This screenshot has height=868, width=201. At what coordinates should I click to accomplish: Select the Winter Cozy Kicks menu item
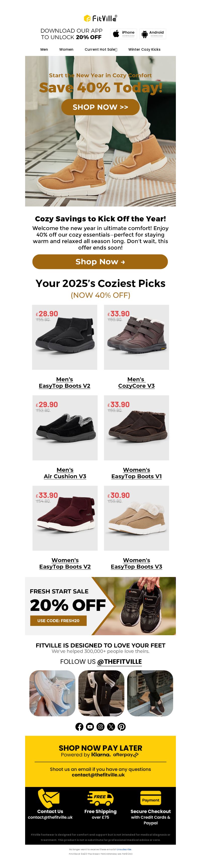pos(144,49)
